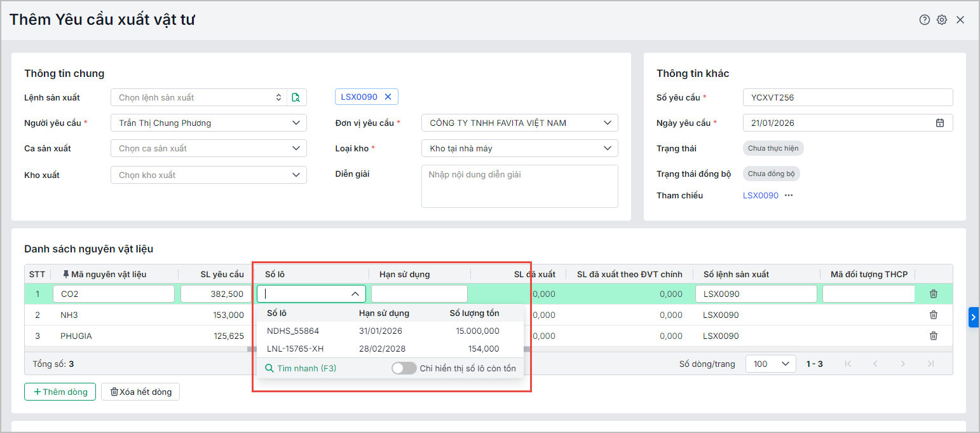Select lot NDHS_55864 from the list

(x=293, y=331)
